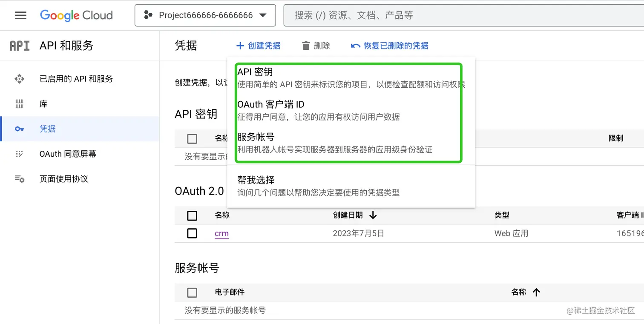Viewport: 644px width, 324px height.
Task: Click the enabled APIs diamond icon
Action: 19,79
